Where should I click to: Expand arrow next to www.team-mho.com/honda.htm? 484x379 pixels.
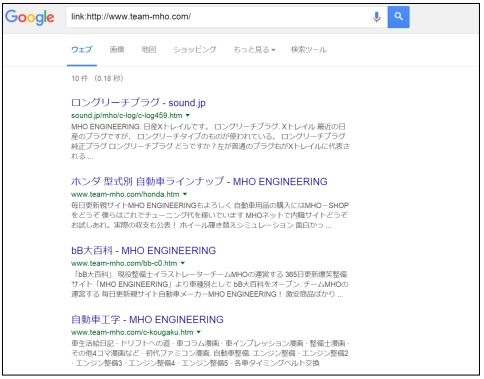pos(185,194)
